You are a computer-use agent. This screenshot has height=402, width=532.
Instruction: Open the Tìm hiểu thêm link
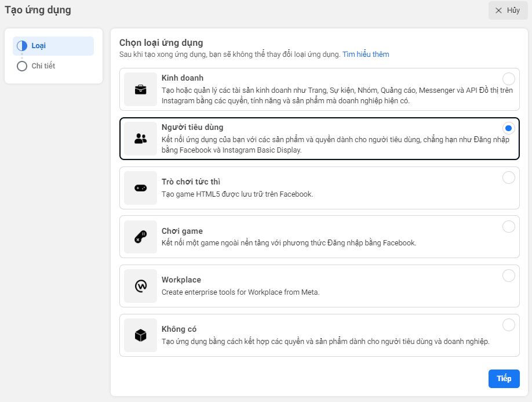pyautogui.click(x=366, y=55)
